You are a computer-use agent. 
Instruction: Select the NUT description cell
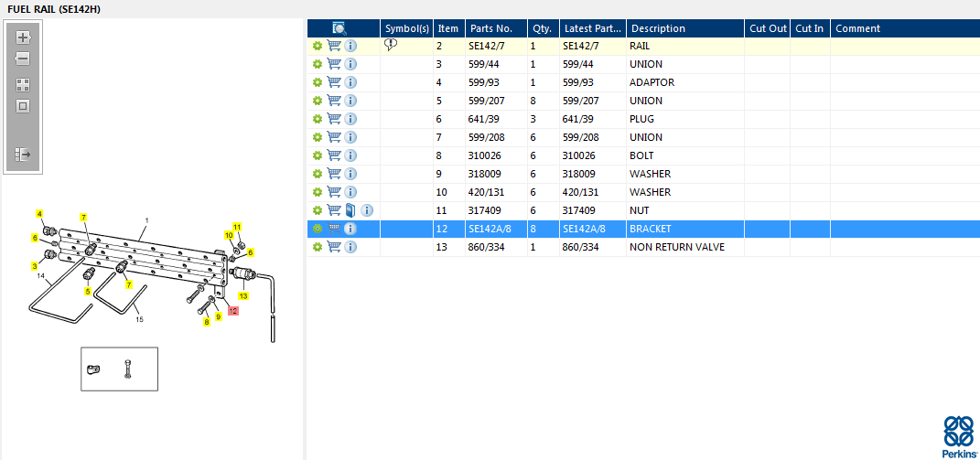[685, 210]
